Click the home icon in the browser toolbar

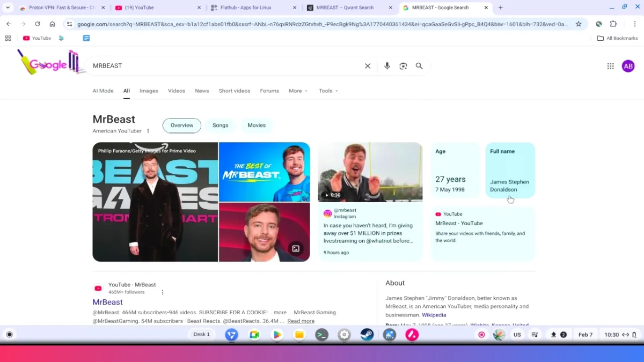52,24
